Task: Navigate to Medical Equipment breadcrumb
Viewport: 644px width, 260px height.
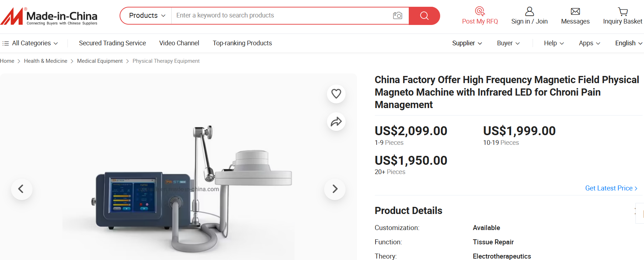Action: coord(100,61)
